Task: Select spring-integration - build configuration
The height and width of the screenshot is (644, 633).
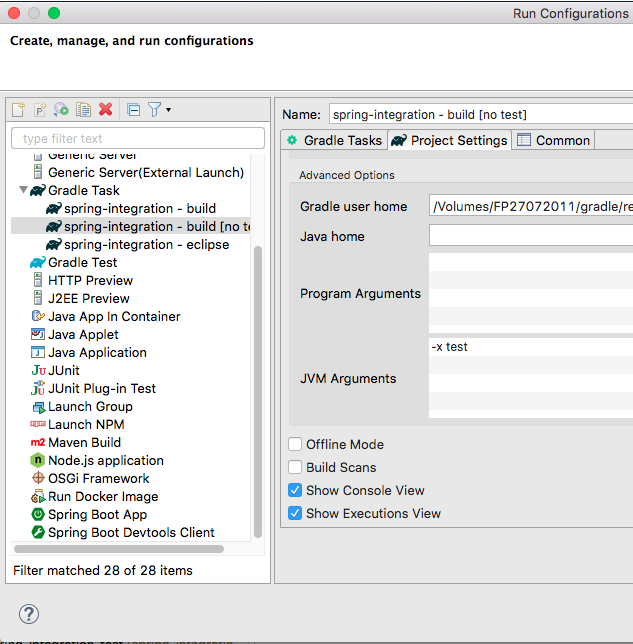Action: (140, 208)
